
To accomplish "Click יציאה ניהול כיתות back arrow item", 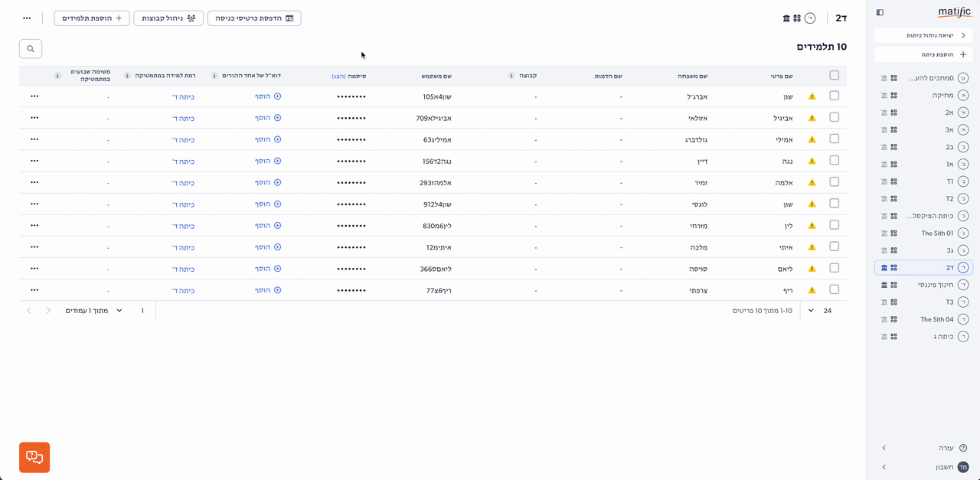I will 923,35.
